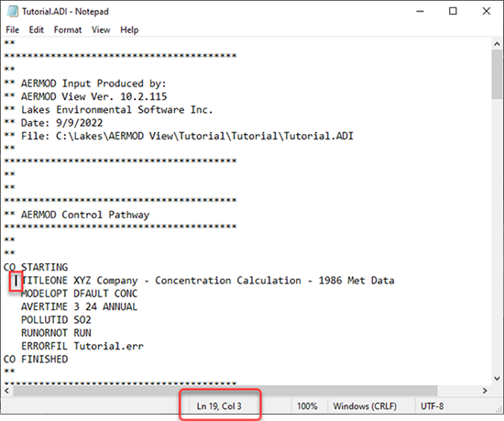
Task: Click the Ln 19, Col 3 status indicator
Action: coord(219,406)
